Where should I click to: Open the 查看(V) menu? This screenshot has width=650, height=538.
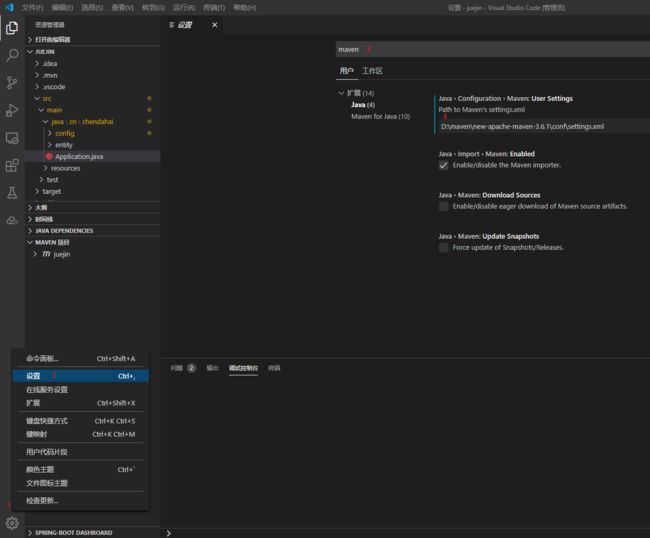point(123,7)
